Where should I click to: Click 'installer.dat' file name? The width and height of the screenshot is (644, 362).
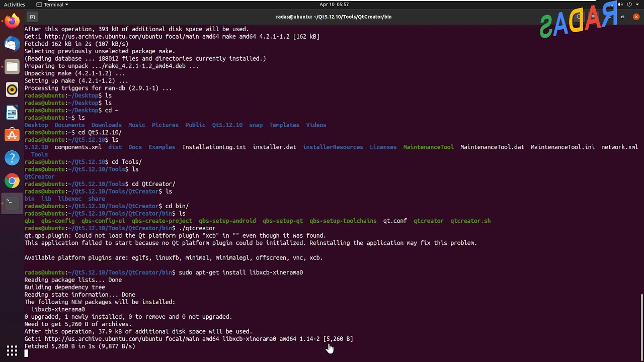[274, 147]
